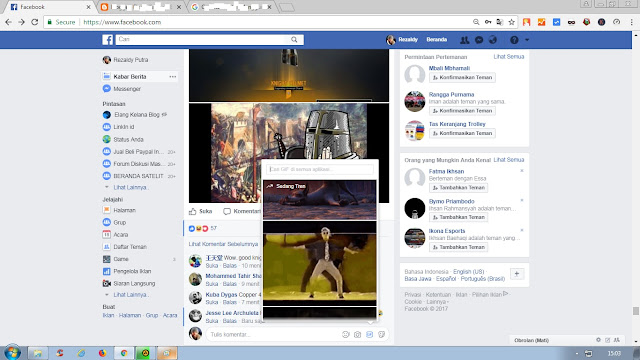The width and height of the screenshot is (640, 360).
Task: Expand Lihat Lainnya under Jelajahi
Action: (x=130, y=295)
